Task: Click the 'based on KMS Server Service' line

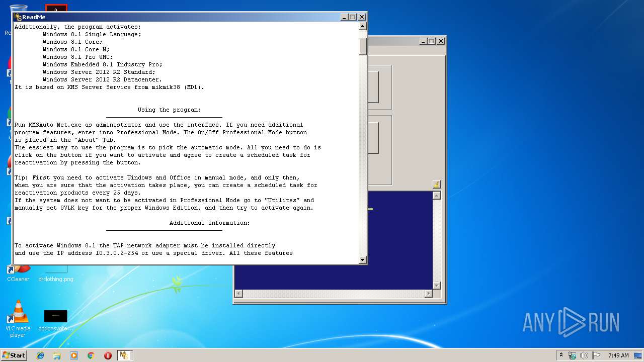Action: click(109, 87)
